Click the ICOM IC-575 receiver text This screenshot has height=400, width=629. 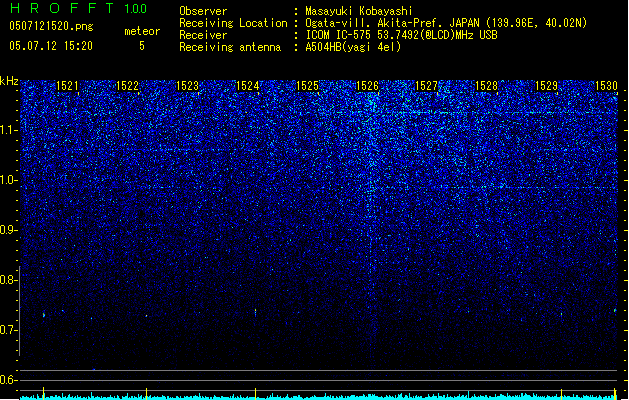(x=401, y=35)
